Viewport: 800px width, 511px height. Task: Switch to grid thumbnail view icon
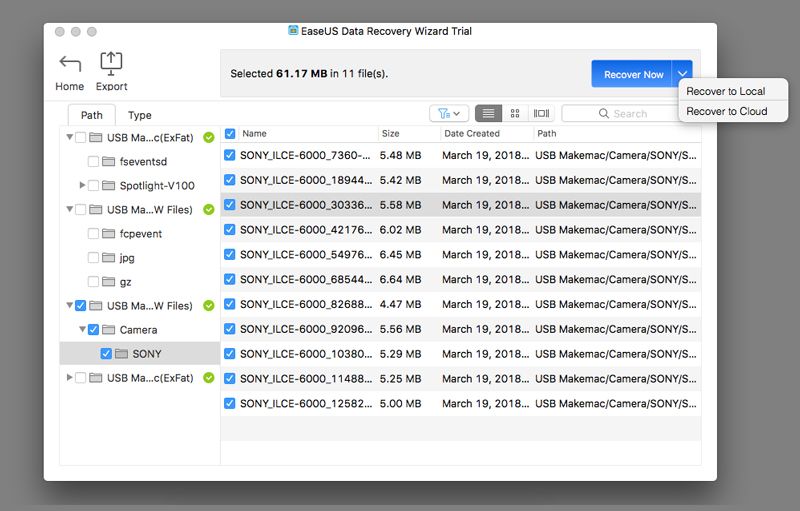pos(515,113)
